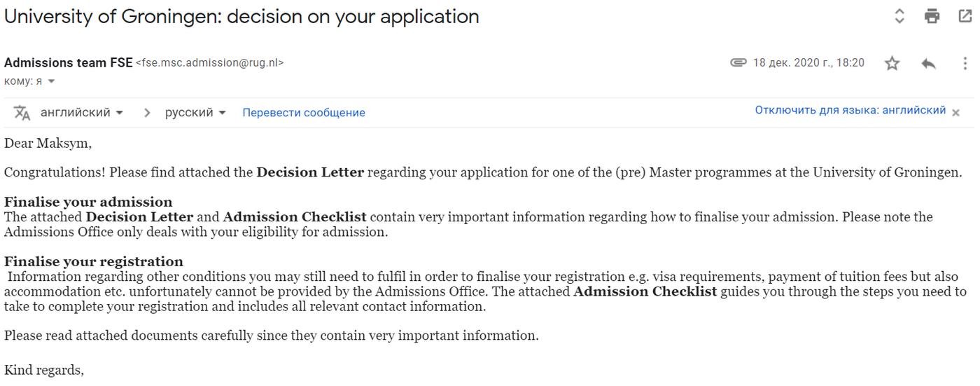Open the three-dot more options menu
The image size is (980, 386).
(x=965, y=63)
